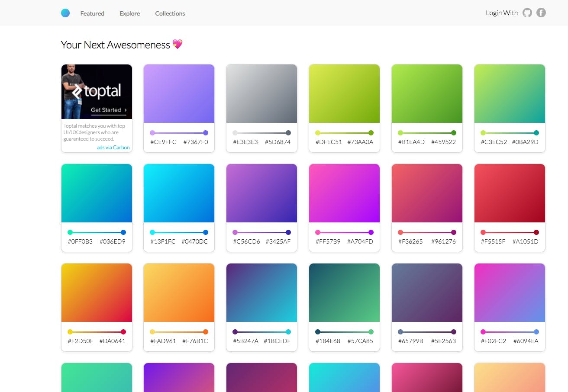Click the right color stop on #5D6874 gradient

tap(288, 133)
